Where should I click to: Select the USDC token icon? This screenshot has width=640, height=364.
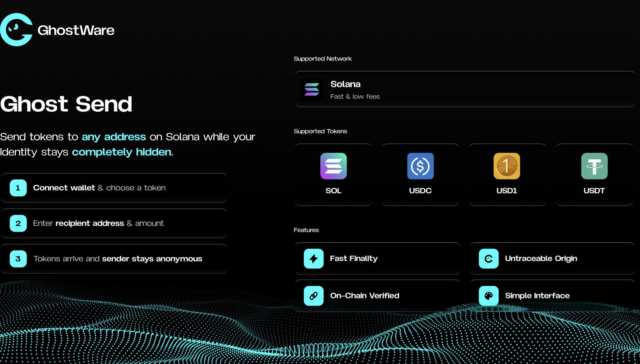pos(420,166)
